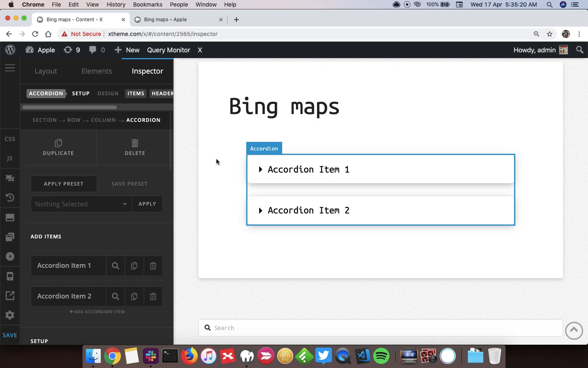The width and height of the screenshot is (588, 368).
Task: Delete Accordion Item 1 via trash icon
Action: (x=153, y=266)
